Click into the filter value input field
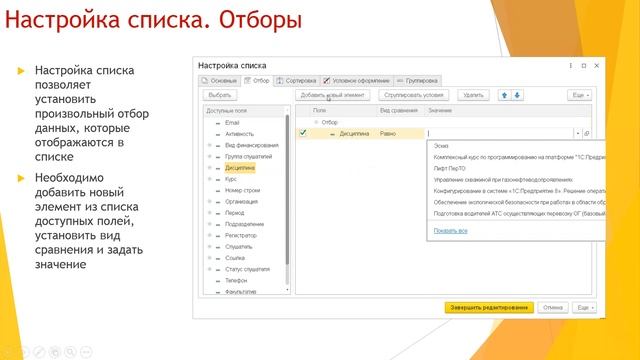 (500, 133)
